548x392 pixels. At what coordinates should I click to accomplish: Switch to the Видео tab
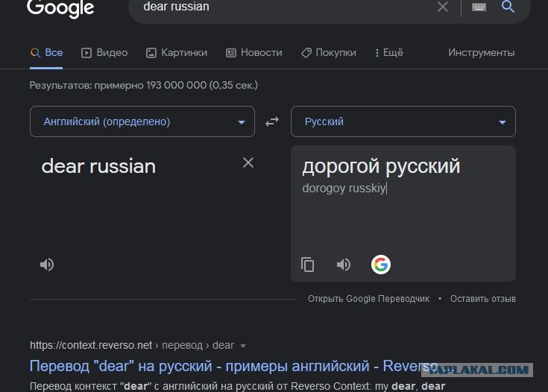[x=104, y=53]
